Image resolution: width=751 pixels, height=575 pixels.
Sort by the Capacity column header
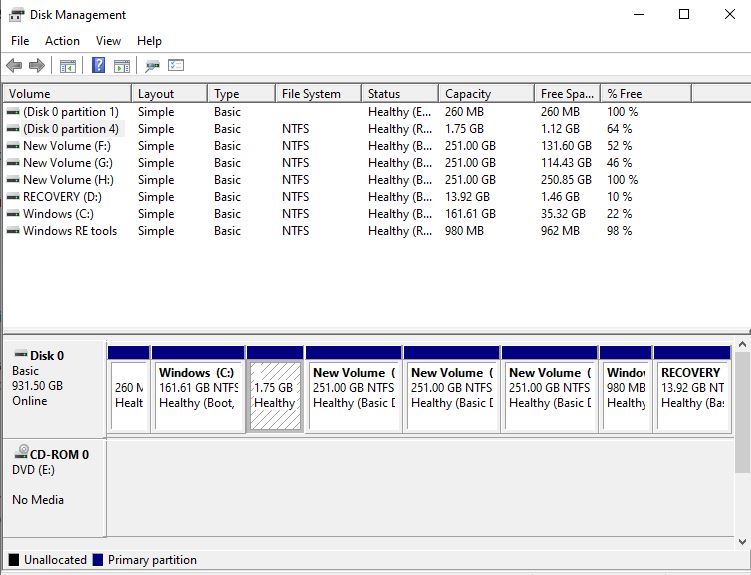click(486, 93)
